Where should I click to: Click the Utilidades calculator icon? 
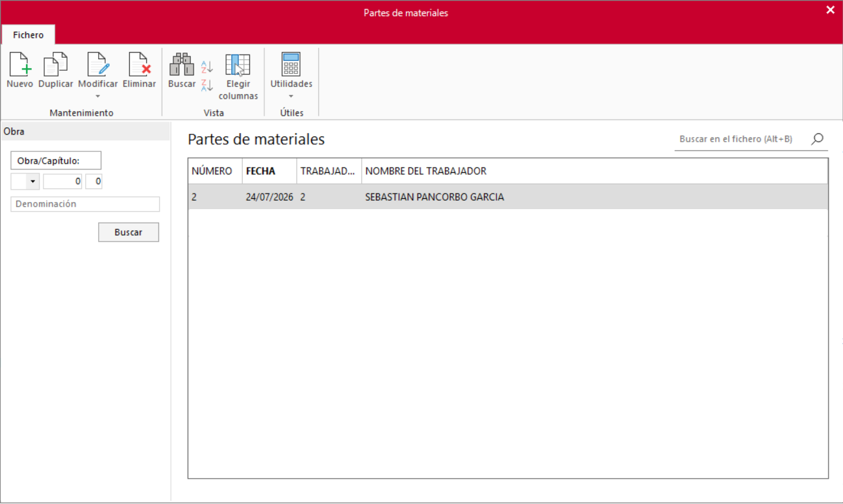click(x=291, y=65)
